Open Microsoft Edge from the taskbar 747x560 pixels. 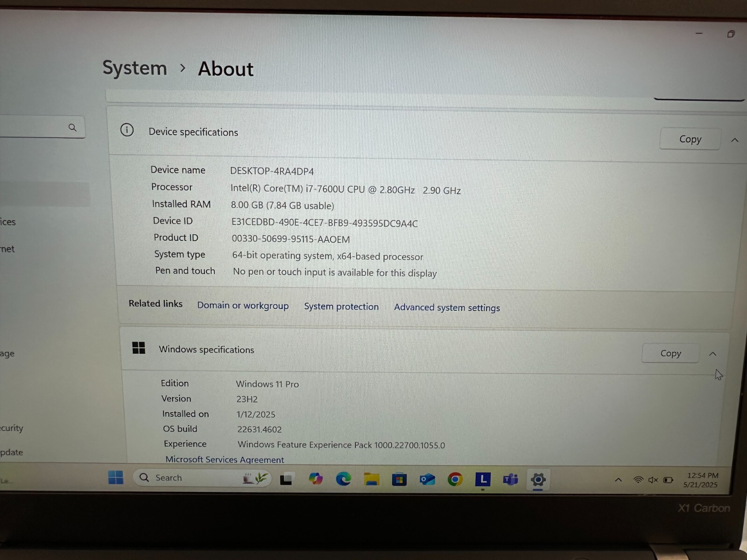(x=344, y=479)
